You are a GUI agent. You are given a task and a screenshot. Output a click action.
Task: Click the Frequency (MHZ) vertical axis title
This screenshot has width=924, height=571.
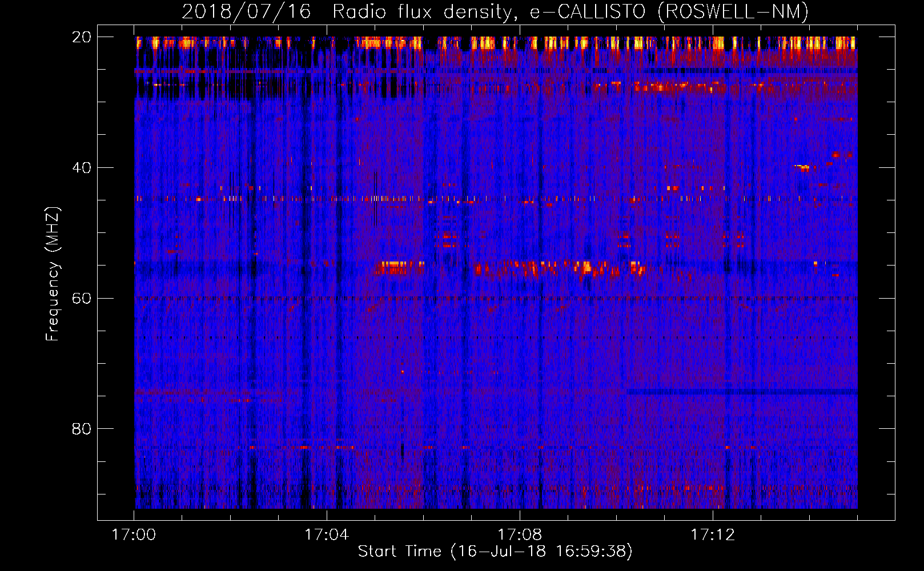(x=53, y=274)
